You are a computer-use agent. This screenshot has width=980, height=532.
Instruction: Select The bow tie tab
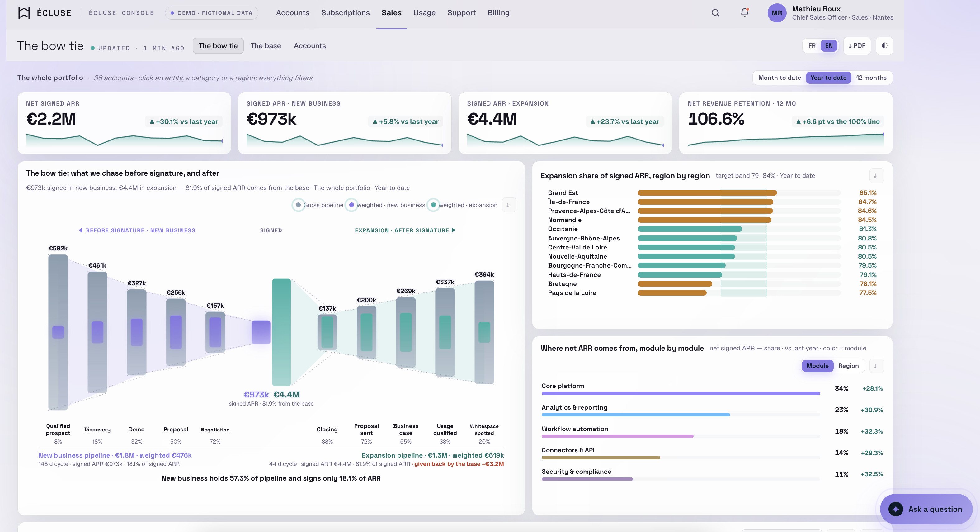218,46
